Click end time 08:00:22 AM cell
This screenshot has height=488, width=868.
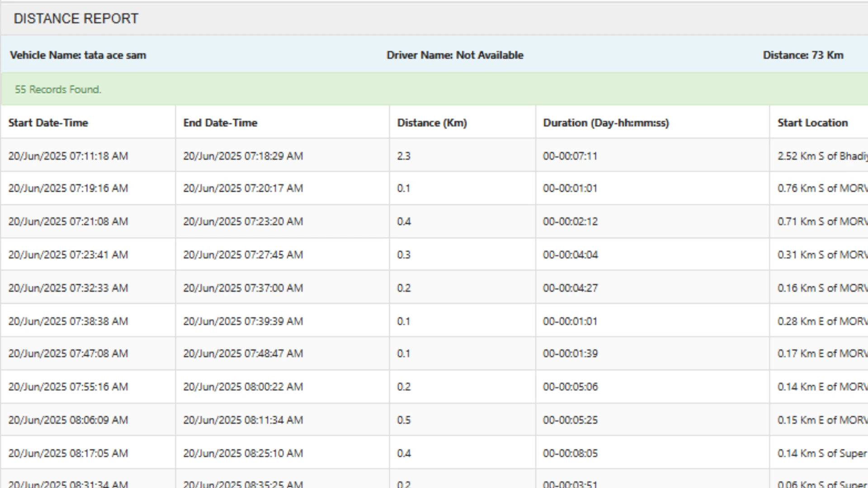click(x=243, y=387)
